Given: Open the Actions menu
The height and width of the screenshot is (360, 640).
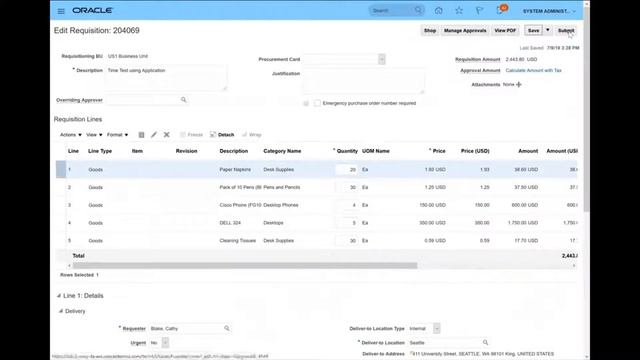Looking at the screenshot, I should pyautogui.click(x=71, y=135).
